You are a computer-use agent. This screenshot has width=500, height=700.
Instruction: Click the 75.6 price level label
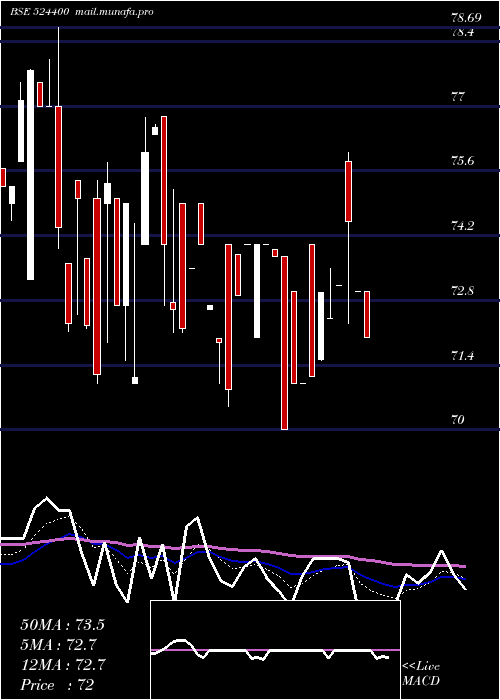[462, 160]
